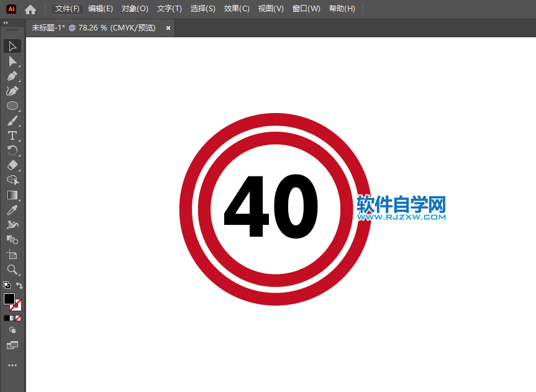Swap the fill and stroke colors
The image size is (536, 392).
coord(20,284)
